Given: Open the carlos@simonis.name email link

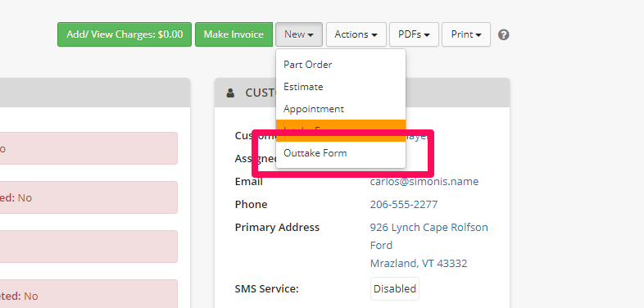Looking at the screenshot, I should 424,182.
